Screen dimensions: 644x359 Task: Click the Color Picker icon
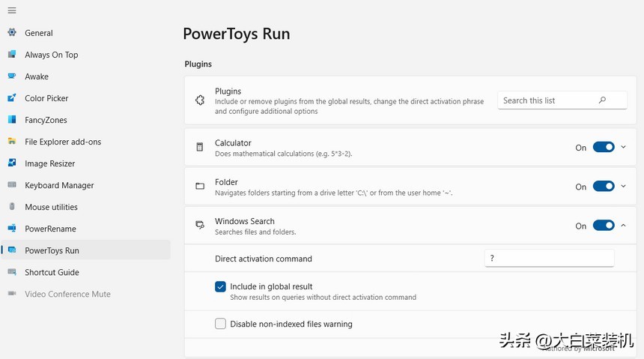[x=12, y=97]
